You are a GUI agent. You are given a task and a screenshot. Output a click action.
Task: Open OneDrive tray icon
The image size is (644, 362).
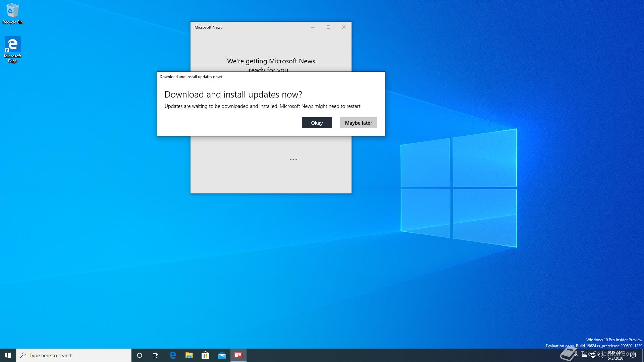(x=585, y=355)
